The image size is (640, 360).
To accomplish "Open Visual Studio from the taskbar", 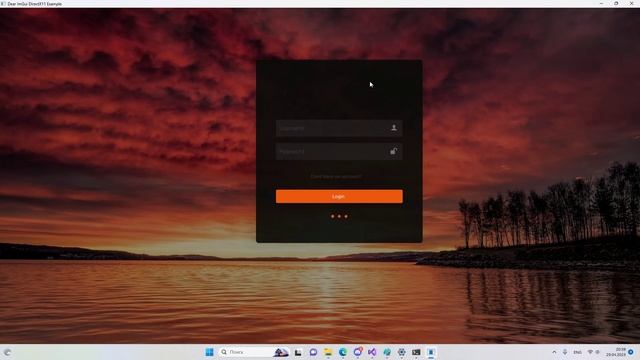I will 372,352.
